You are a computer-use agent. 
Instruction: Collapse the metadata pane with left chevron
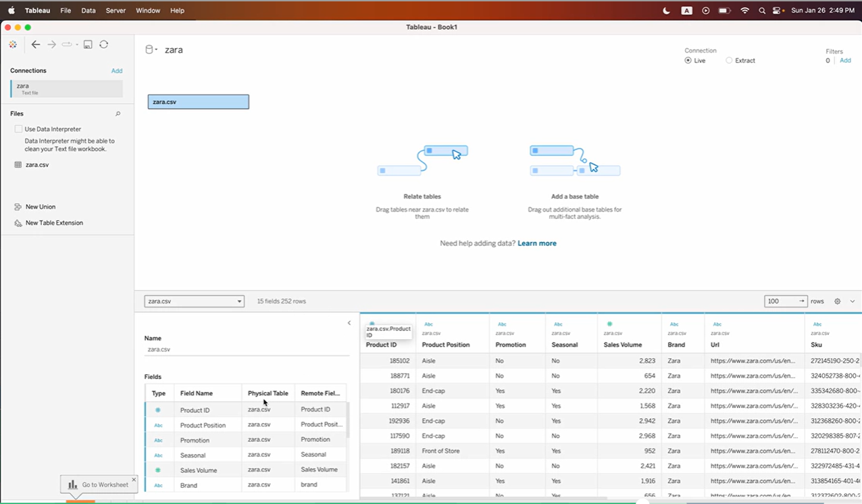pos(349,323)
